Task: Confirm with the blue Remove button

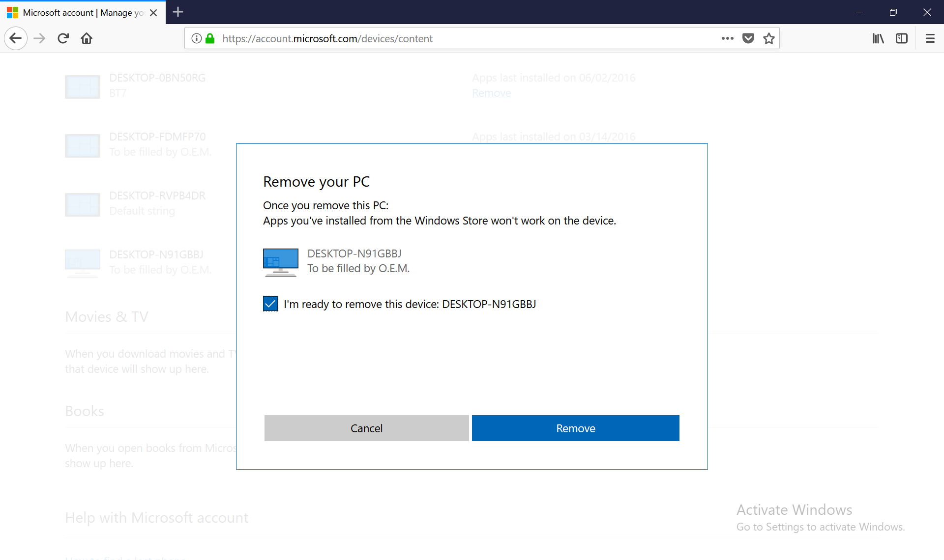Action: coord(575,428)
